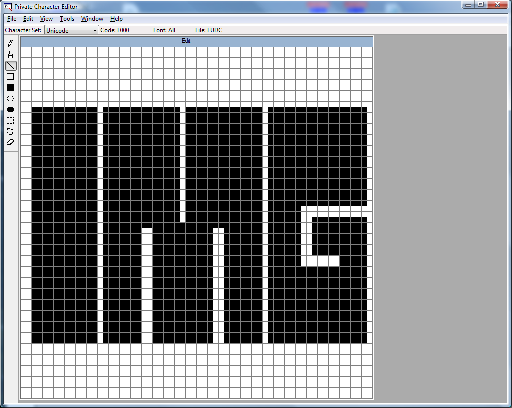This screenshot has height=408, width=512.
Task: Click an empty top-left grid cell
Action: [x=26, y=52]
